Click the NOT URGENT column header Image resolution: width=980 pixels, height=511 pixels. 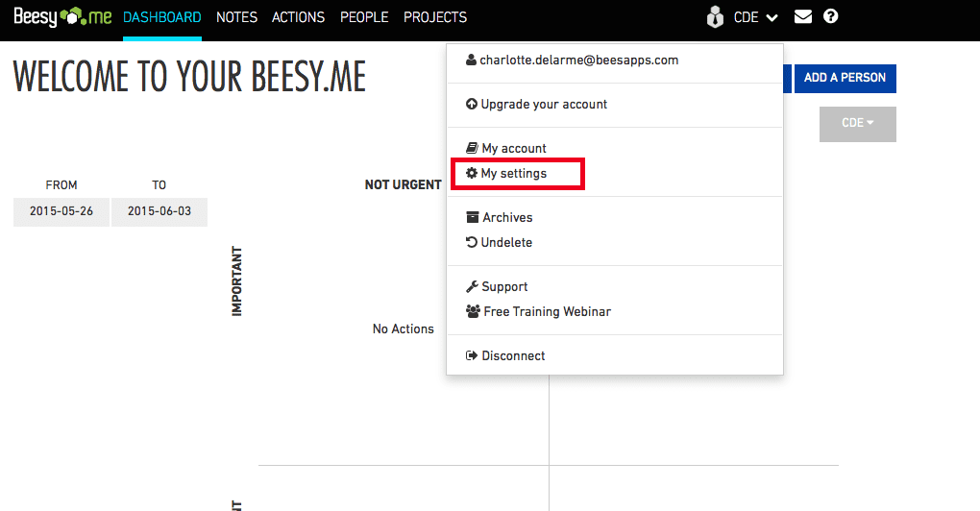click(404, 185)
